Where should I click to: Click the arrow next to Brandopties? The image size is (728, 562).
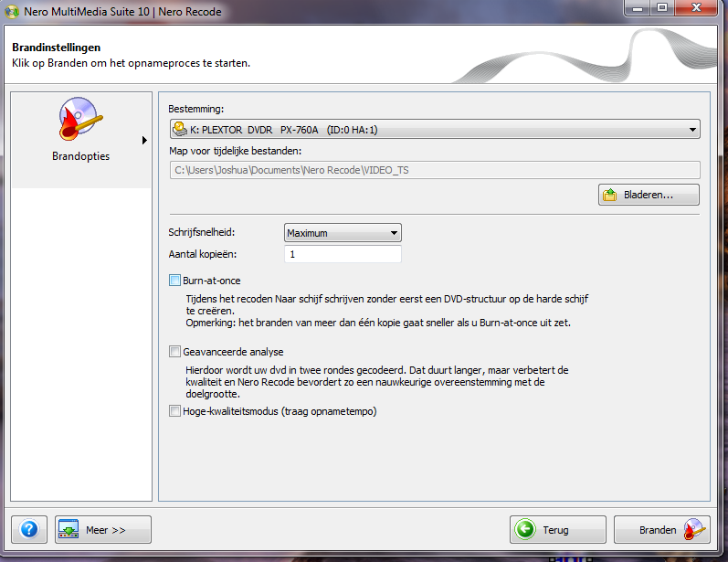click(x=144, y=140)
